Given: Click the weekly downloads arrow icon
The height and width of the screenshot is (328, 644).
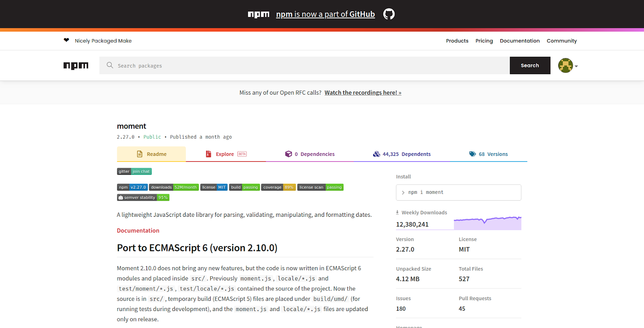Looking at the screenshot, I should pos(397,212).
